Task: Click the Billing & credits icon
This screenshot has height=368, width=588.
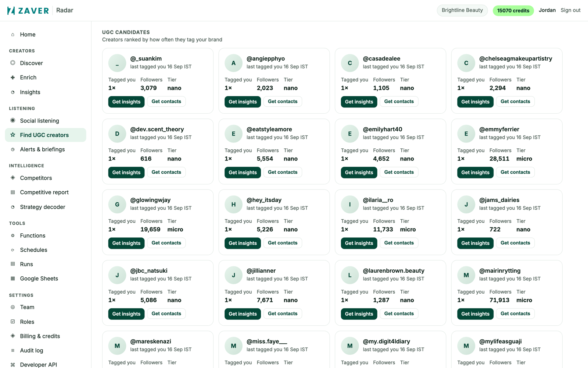Action: (13, 336)
